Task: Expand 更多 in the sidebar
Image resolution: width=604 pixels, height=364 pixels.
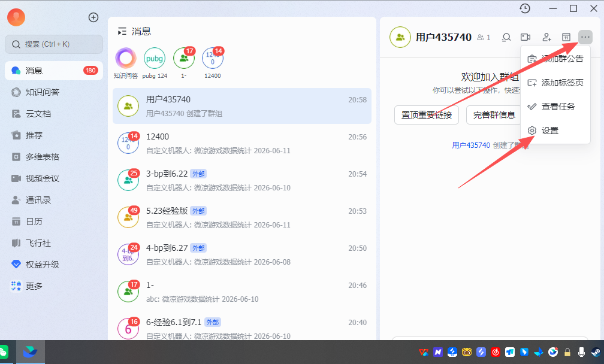Action: click(x=54, y=286)
